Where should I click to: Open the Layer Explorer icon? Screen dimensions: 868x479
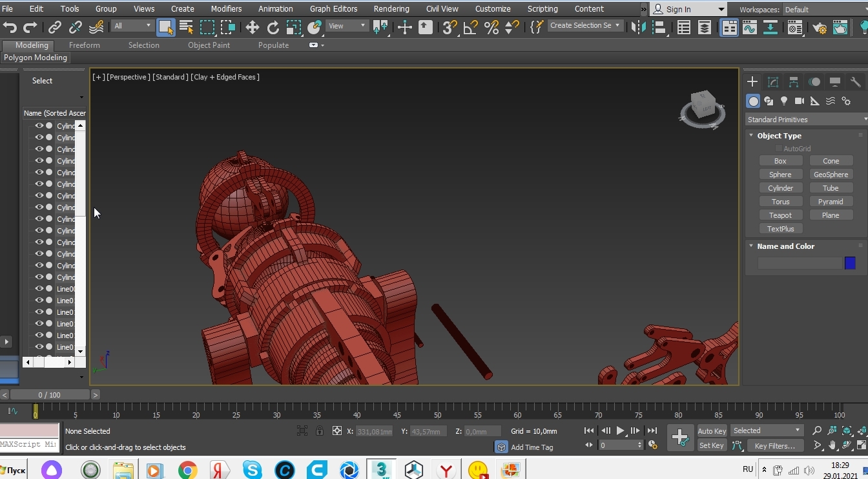pos(705,27)
